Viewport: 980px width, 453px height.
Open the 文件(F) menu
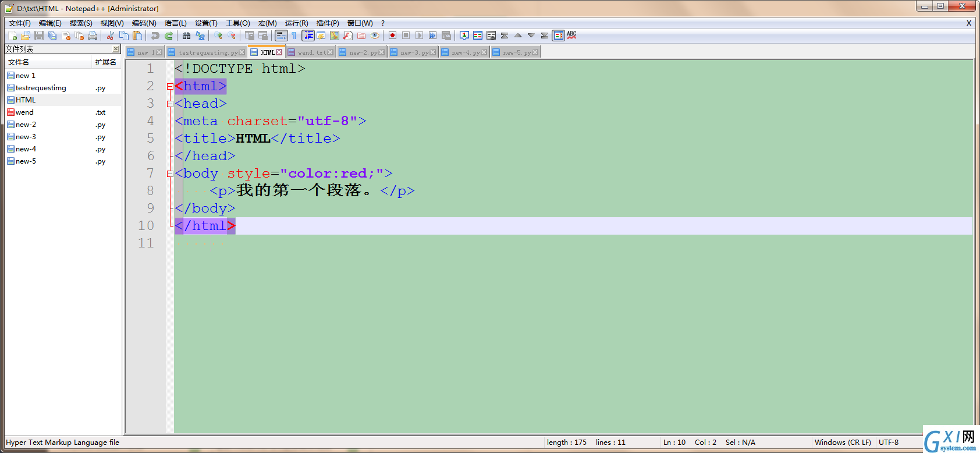(19, 23)
